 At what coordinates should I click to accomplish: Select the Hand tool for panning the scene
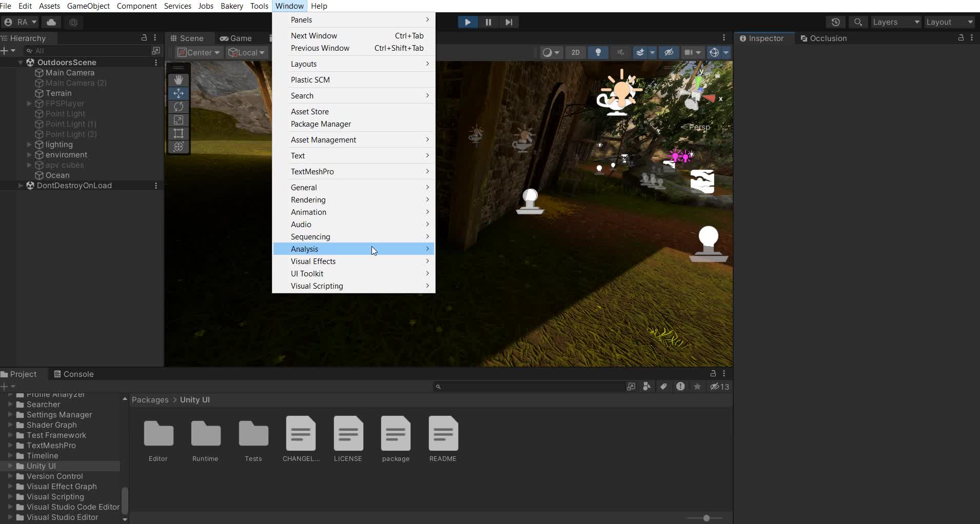(x=178, y=79)
